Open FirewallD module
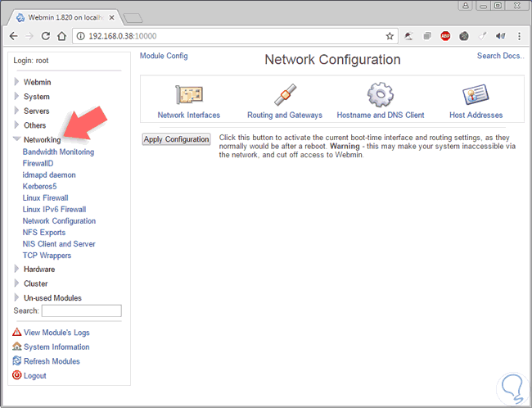The height and width of the screenshot is (408, 532). (38, 163)
